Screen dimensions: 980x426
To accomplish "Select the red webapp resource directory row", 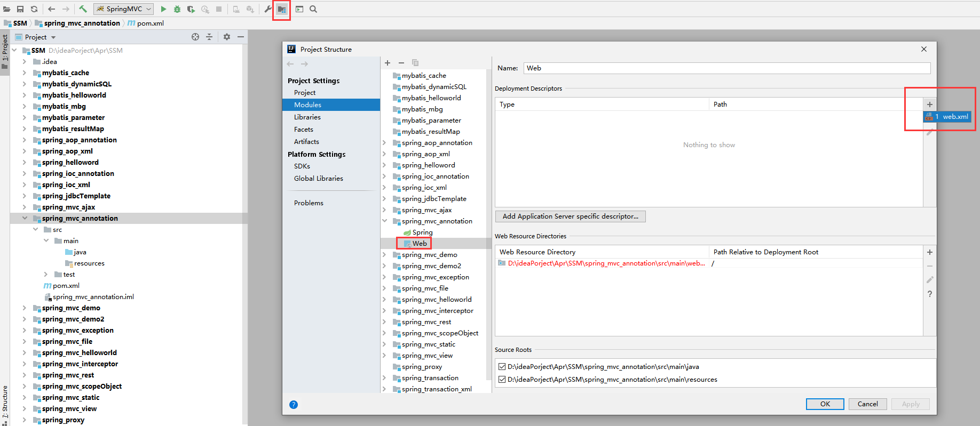I will 709,263.
